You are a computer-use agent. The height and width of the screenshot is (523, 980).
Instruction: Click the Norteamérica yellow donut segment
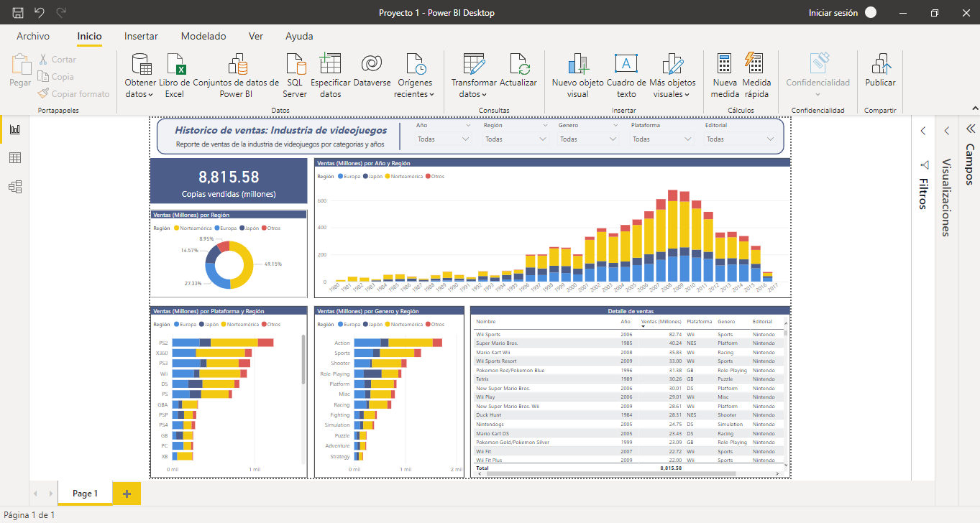pos(247,264)
